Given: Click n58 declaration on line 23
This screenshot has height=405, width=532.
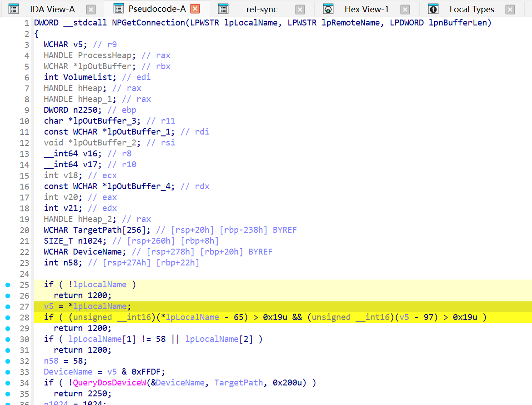Looking at the screenshot, I should (x=70, y=263).
